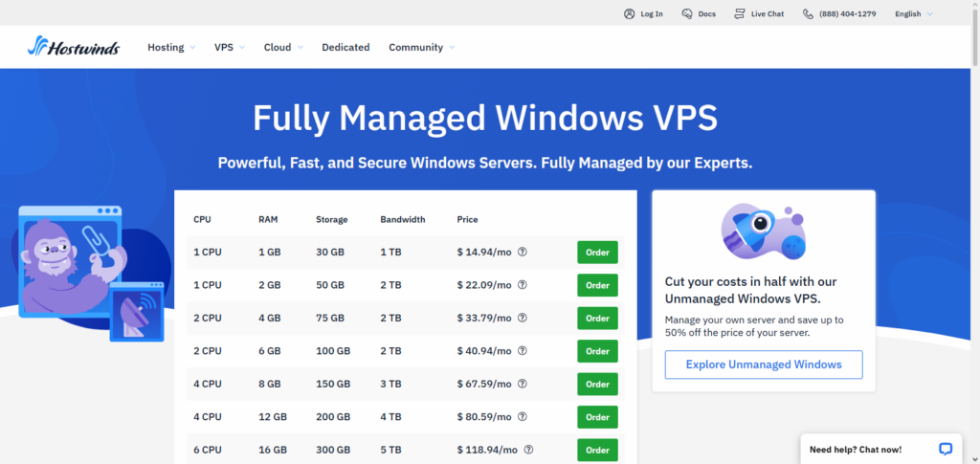Click the 6 CPU cell
Screen dimensions: 980x464
tap(208, 450)
